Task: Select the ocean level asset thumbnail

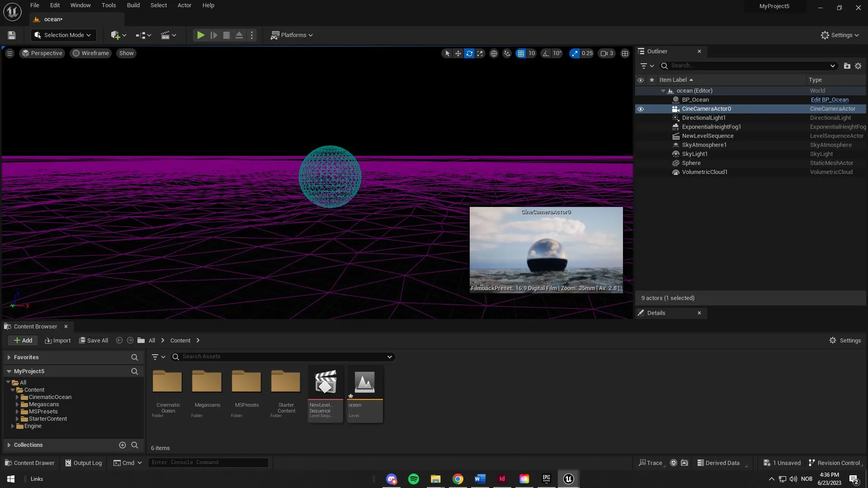Action: pyautogui.click(x=365, y=394)
